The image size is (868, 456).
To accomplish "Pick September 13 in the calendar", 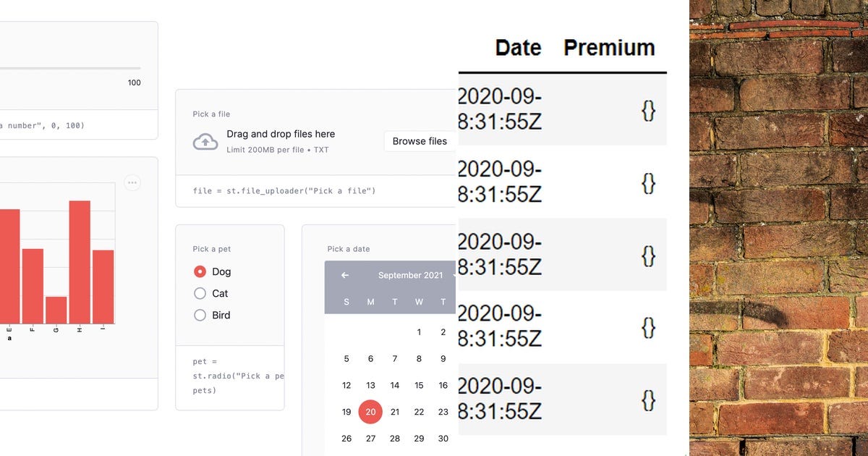I will [370, 386].
